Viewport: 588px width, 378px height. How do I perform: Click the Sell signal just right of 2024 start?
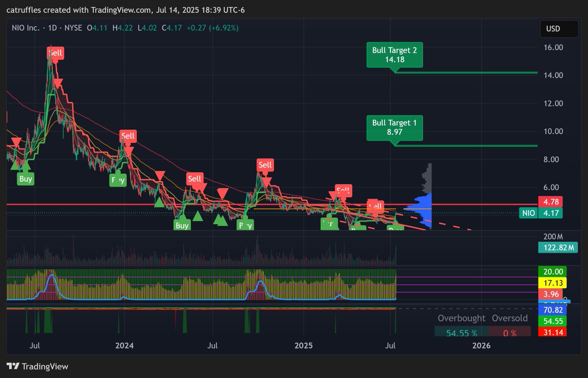coord(128,136)
